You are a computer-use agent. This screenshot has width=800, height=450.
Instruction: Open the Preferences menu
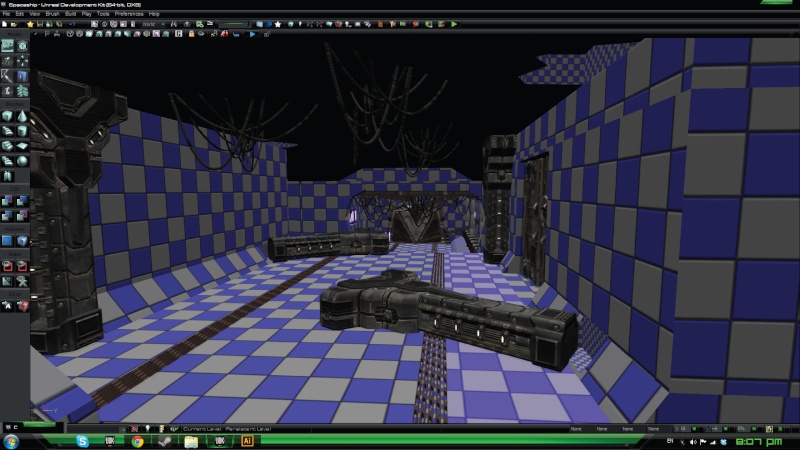pyautogui.click(x=129, y=14)
